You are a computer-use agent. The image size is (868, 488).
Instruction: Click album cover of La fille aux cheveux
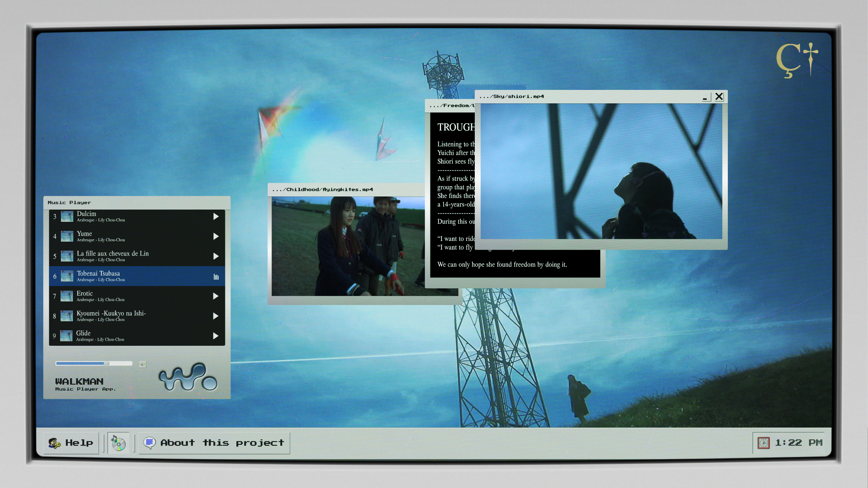pos(67,256)
